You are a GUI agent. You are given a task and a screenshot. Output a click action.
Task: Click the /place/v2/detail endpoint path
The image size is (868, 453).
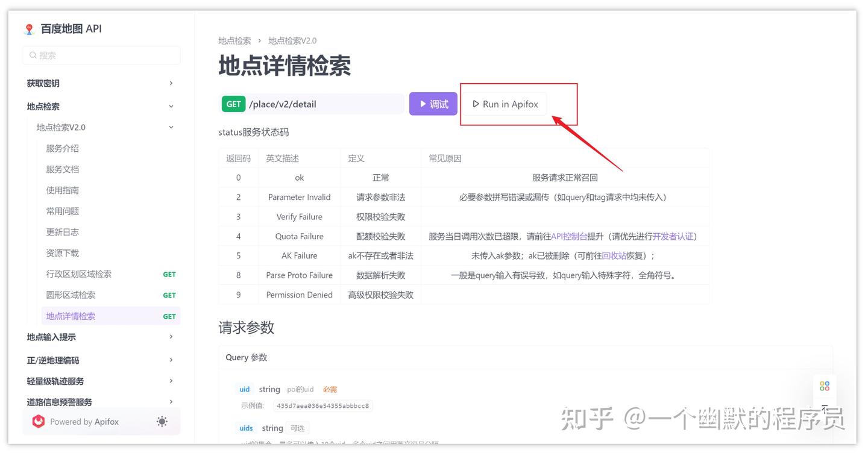283,104
